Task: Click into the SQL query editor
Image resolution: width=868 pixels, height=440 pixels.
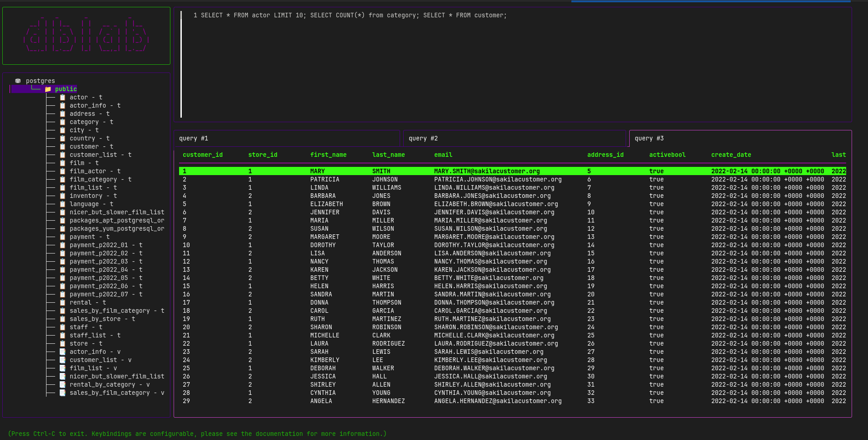Action: [x=513, y=65]
